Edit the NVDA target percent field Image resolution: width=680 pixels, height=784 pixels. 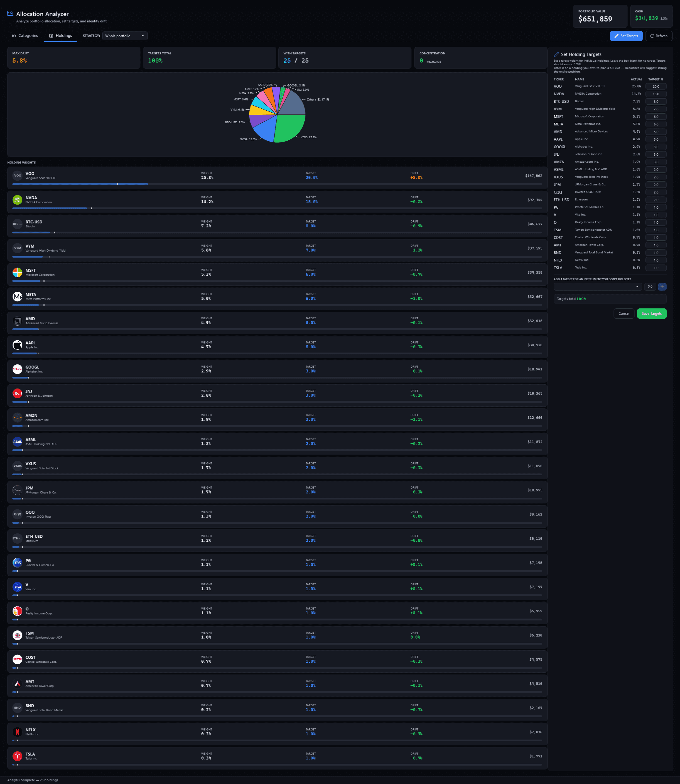click(x=656, y=94)
